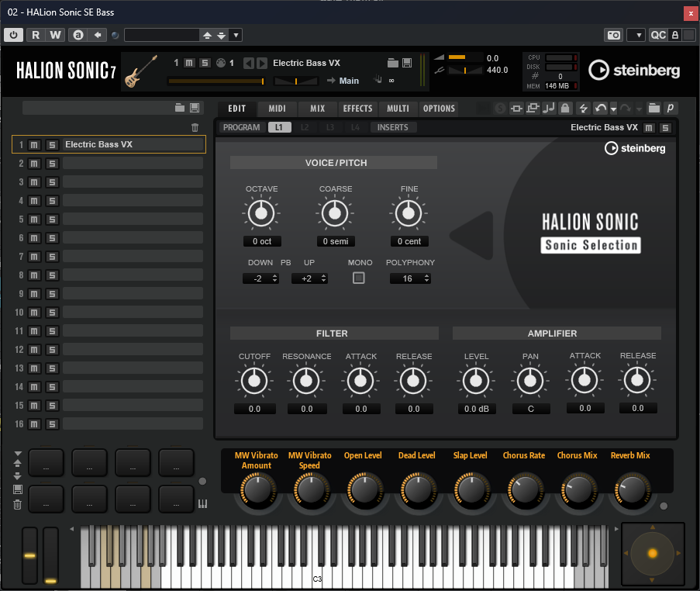
Task: Open the multi-program folder icon above slot rack
Action: click(180, 108)
